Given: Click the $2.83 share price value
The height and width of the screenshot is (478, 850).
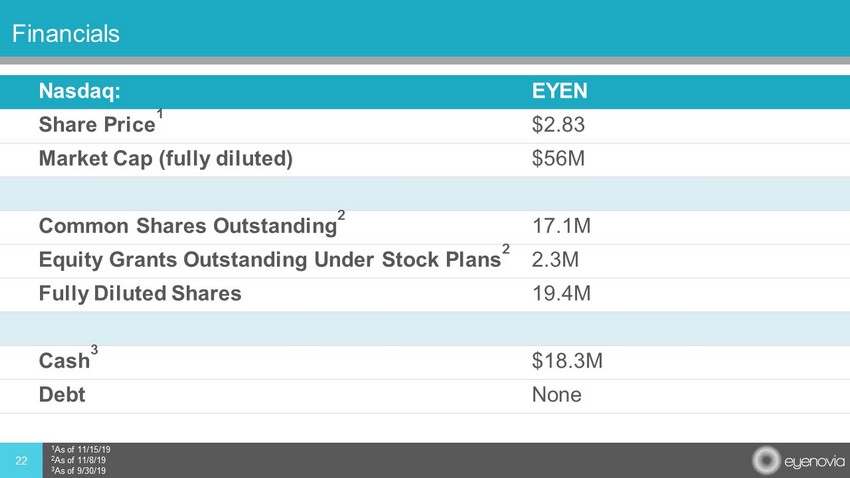Looking at the screenshot, I should click(558, 126).
